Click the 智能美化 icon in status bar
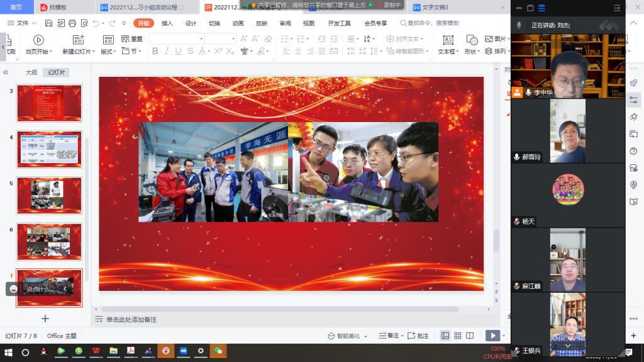The image size is (644, 362). click(331, 336)
